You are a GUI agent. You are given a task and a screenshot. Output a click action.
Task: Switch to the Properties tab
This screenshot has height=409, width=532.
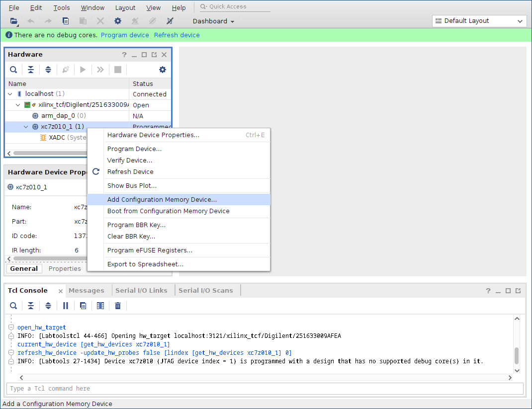65,268
